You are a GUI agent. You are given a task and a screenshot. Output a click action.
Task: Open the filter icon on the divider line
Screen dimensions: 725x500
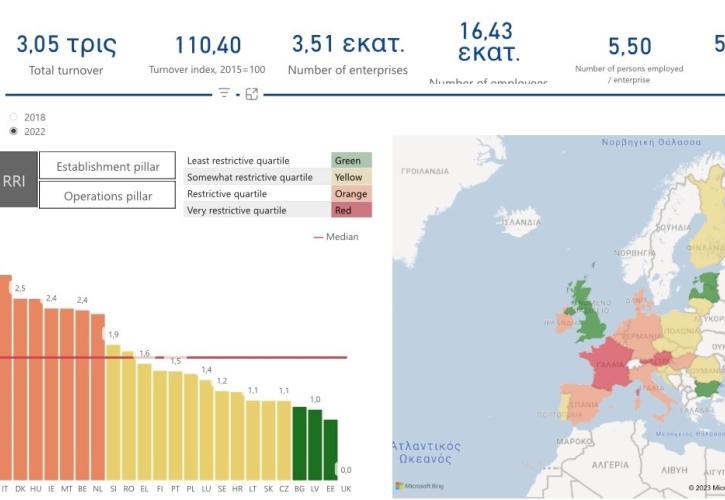224,93
